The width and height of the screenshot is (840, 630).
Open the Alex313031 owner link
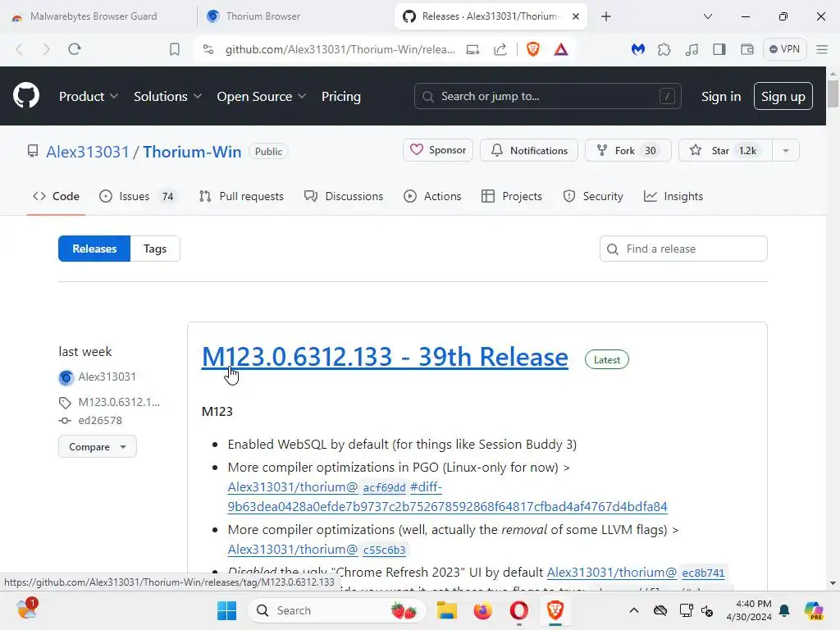pyautogui.click(x=87, y=152)
